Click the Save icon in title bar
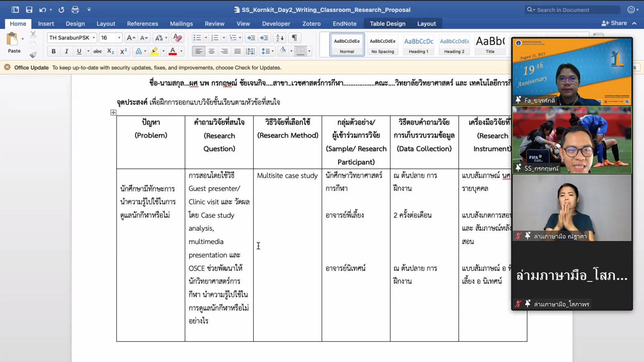The height and width of the screenshot is (362, 644). tap(29, 9)
